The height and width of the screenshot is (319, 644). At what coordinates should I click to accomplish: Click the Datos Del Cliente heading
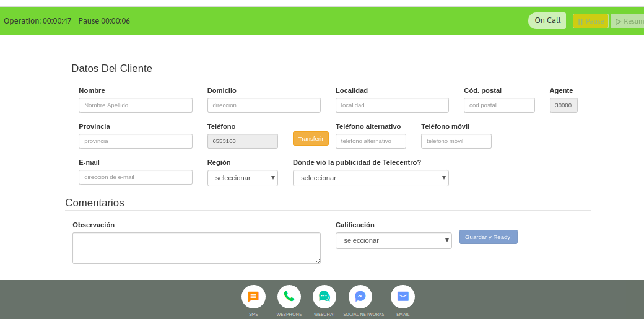[x=111, y=68]
